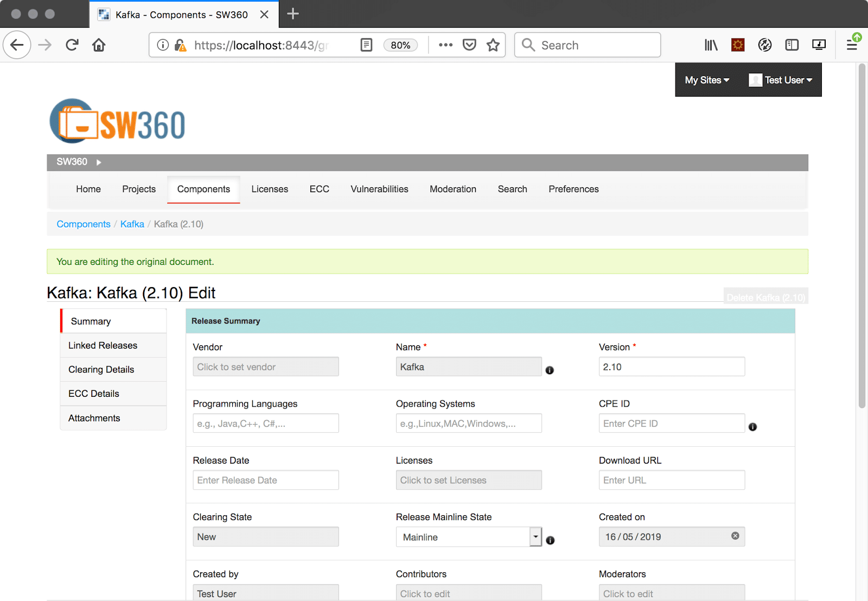Switch to the ECC menu tab

pyautogui.click(x=320, y=189)
